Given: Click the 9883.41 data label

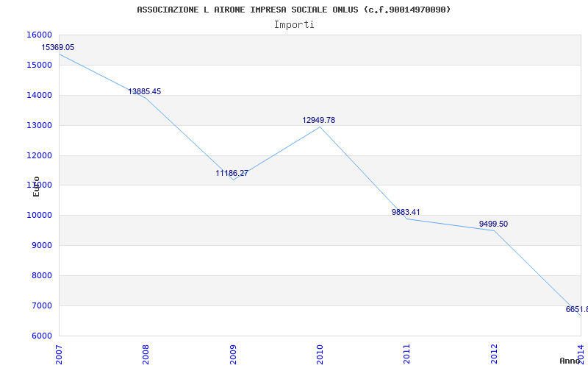Looking at the screenshot, I should [406, 212].
